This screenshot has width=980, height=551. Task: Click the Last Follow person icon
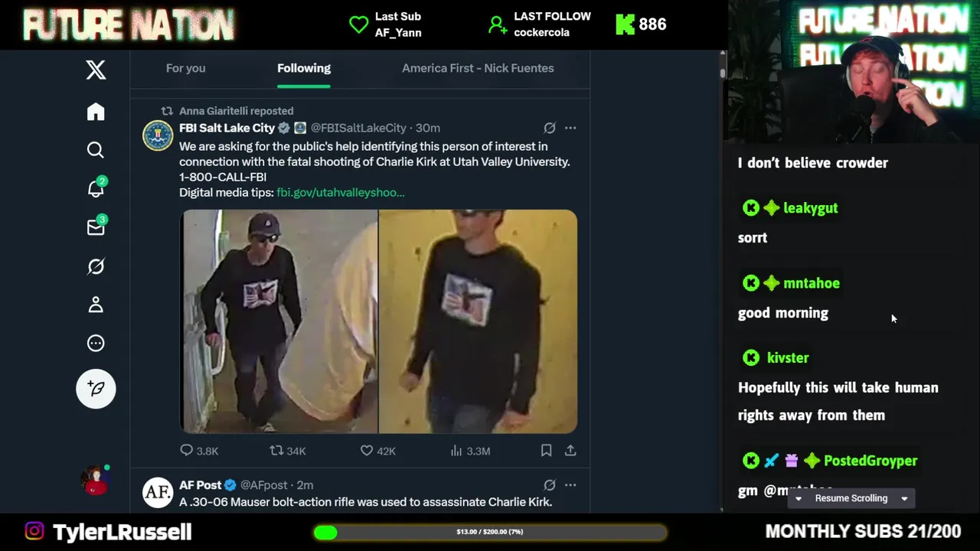tap(498, 25)
